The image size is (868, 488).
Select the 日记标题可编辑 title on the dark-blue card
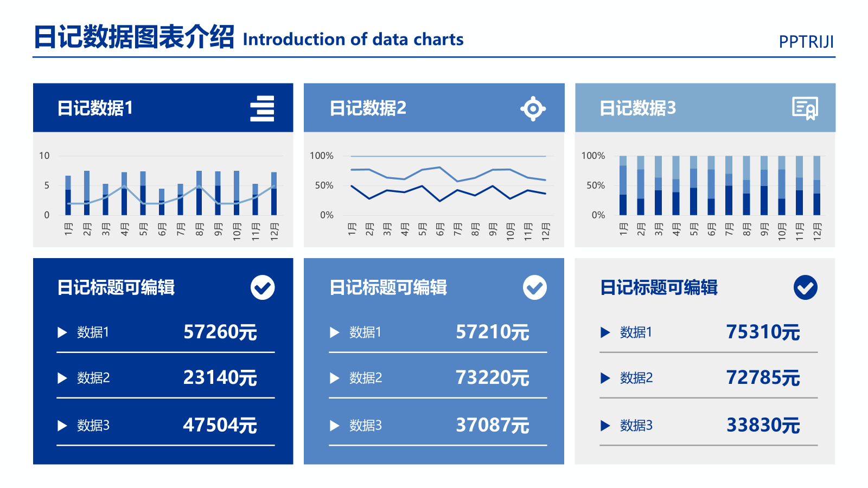116,287
